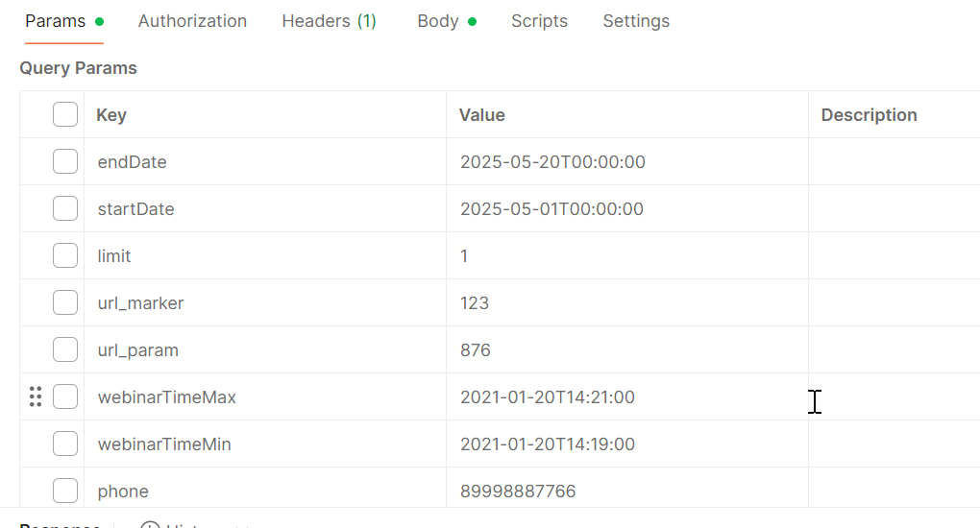Check the url_marker row checkbox
The width and height of the screenshot is (980, 528).
point(65,302)
